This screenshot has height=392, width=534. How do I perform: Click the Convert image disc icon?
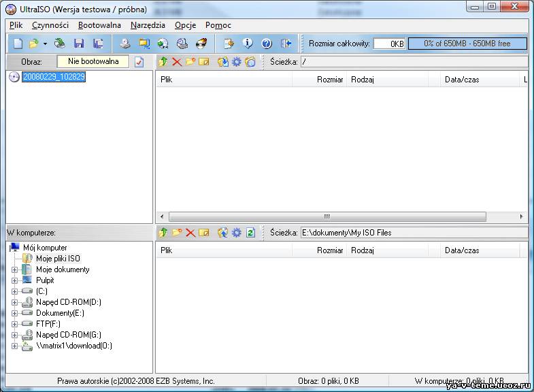pyautogui.click(x=163, y=44)
